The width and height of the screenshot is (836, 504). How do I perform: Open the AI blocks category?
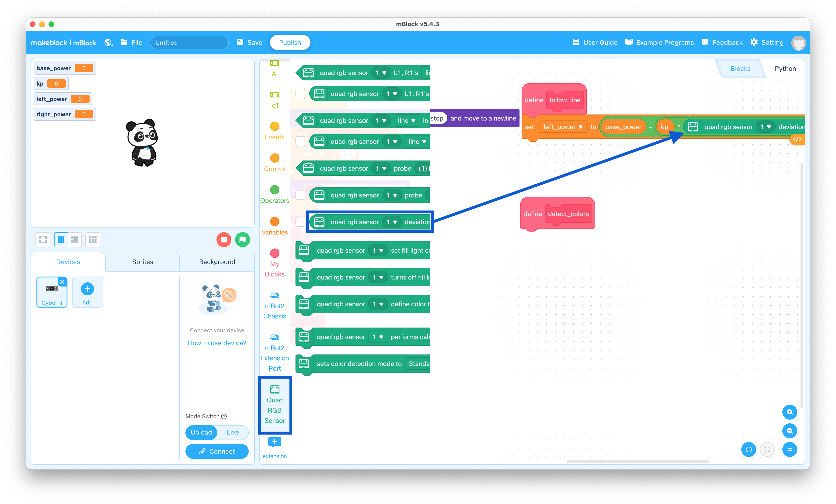(x=275, y=69)
